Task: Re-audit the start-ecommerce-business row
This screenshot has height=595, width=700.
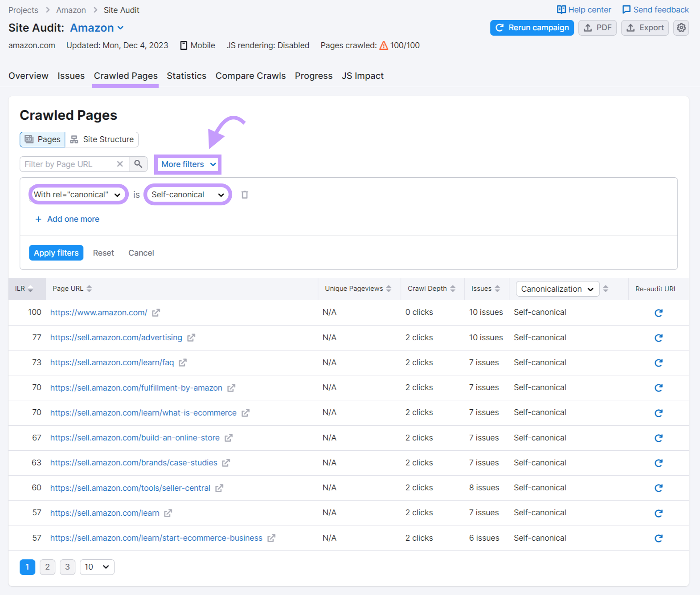Action: [x=658, y=538]
